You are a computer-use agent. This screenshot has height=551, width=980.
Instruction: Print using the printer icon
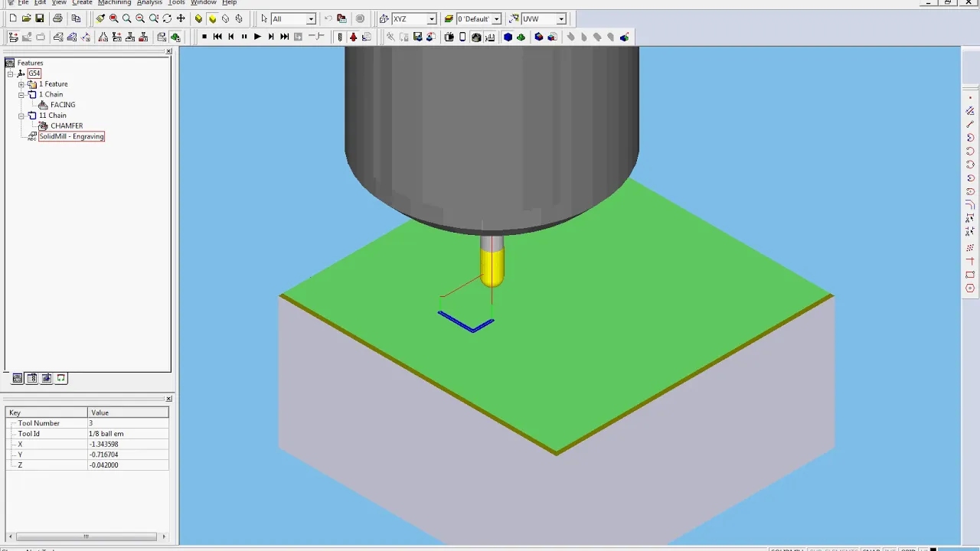[x=57, y=18]
